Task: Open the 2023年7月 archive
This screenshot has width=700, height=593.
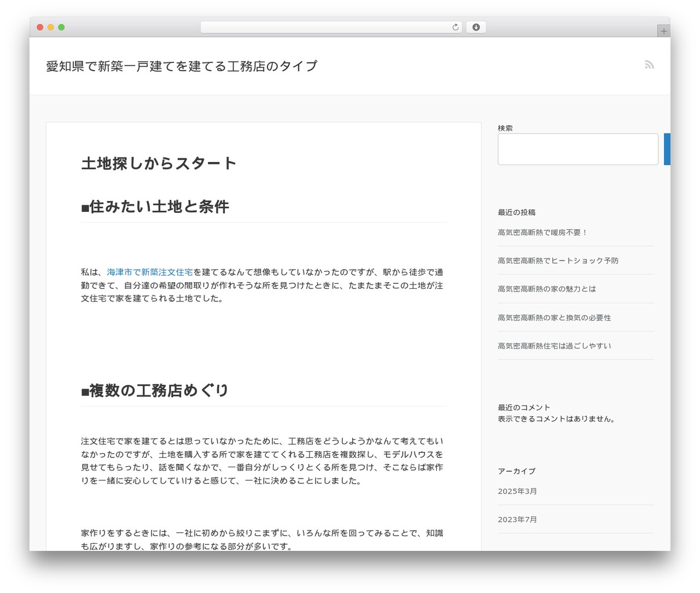Action: coord(517,520)
